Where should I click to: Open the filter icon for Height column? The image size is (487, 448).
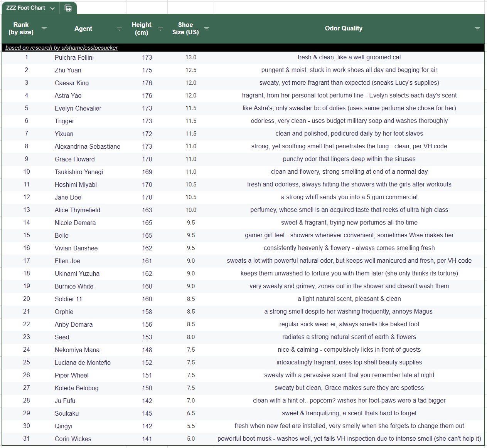(x=160, y=29)
